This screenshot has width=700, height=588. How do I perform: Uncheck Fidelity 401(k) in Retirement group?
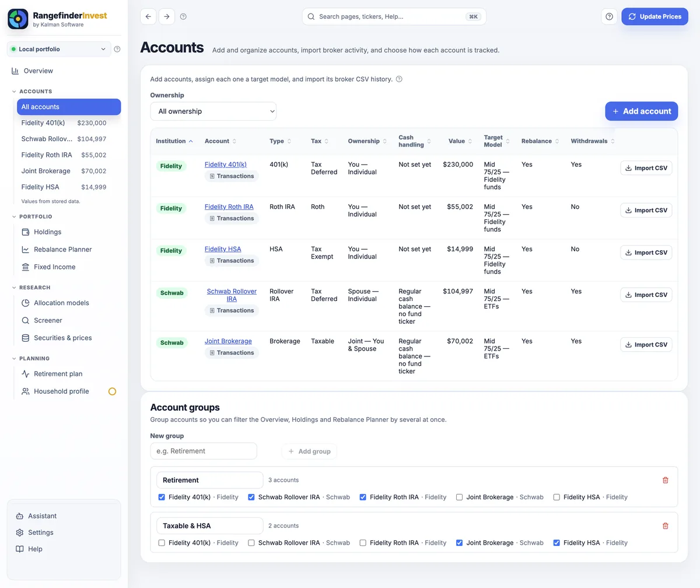pos(162,497)
